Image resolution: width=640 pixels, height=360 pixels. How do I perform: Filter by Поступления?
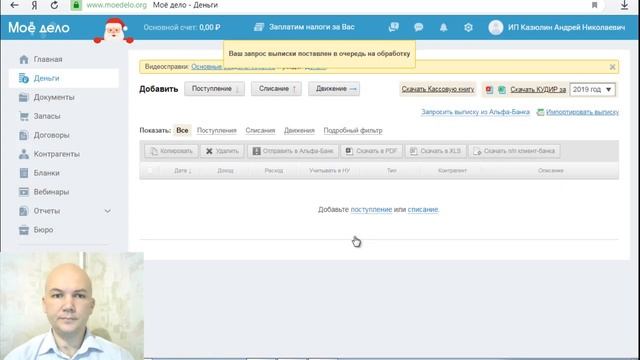217,130
